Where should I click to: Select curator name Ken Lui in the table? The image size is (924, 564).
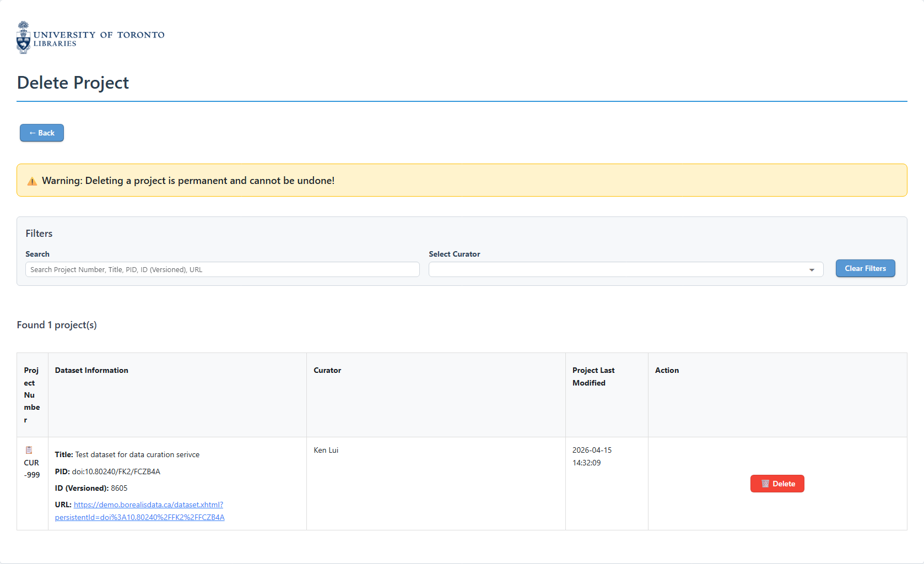coord(326,450)
